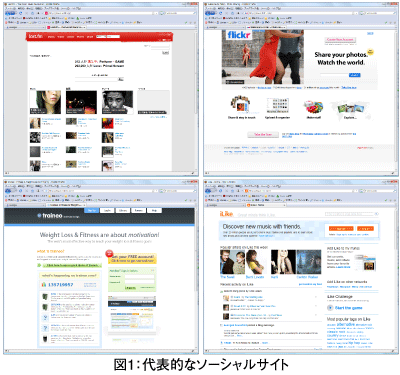Select the second tab in traineo navigation
Viewport: 400px width, 375px height.
[x=107, y=211]
